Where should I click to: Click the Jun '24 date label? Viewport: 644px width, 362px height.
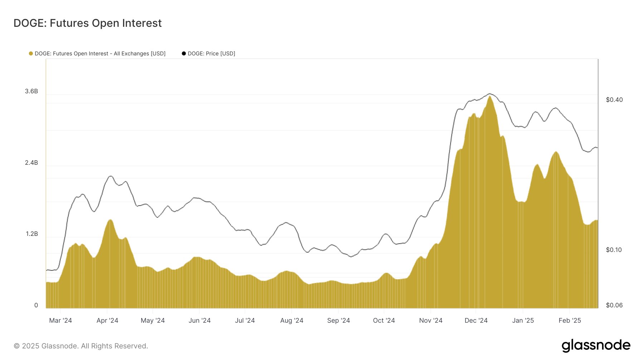point(200,321)
